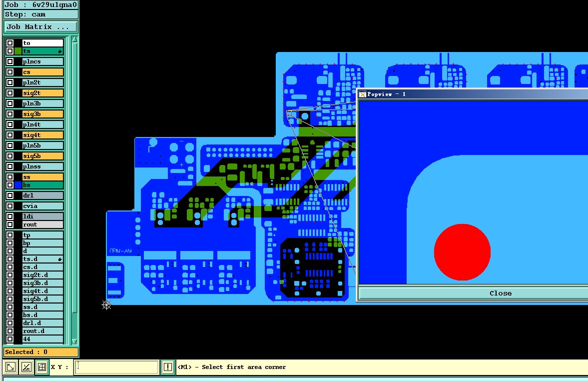Toggle the checkbox for layer to
This screenshot has width=588, height=381.
point(10,43)
